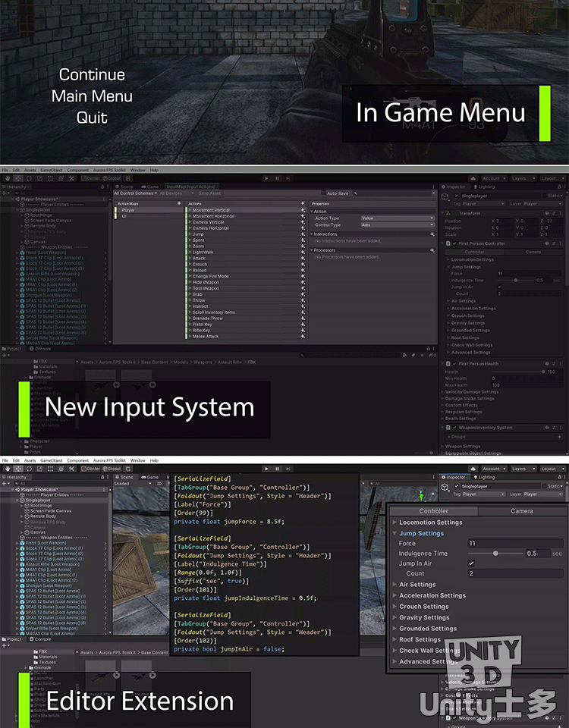Open Aurora FPS Toolkit menu in Input System editor

tap(109, 170)
